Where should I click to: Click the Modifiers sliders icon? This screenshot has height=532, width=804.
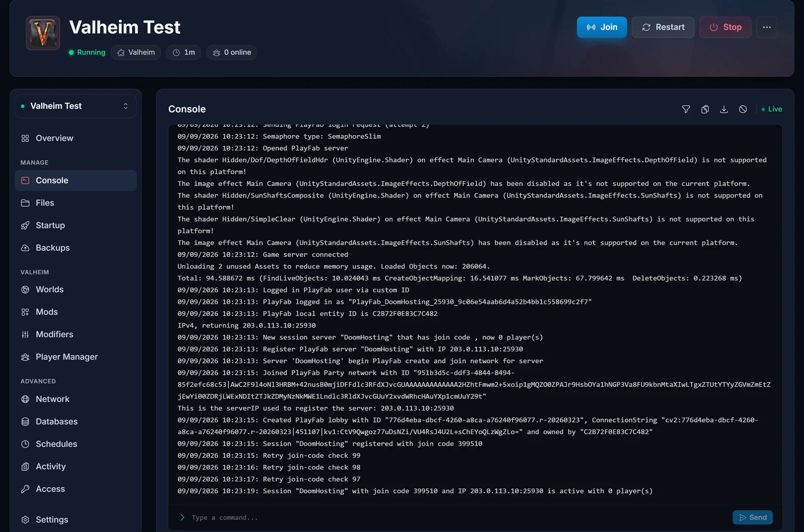point(25,335)
